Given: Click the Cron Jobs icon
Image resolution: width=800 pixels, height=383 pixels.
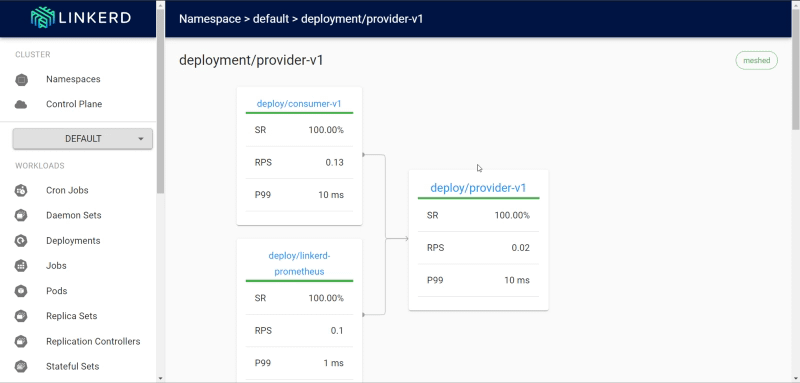Looking at the screenshot, I should pyautogui.click(x=21, y=190).
